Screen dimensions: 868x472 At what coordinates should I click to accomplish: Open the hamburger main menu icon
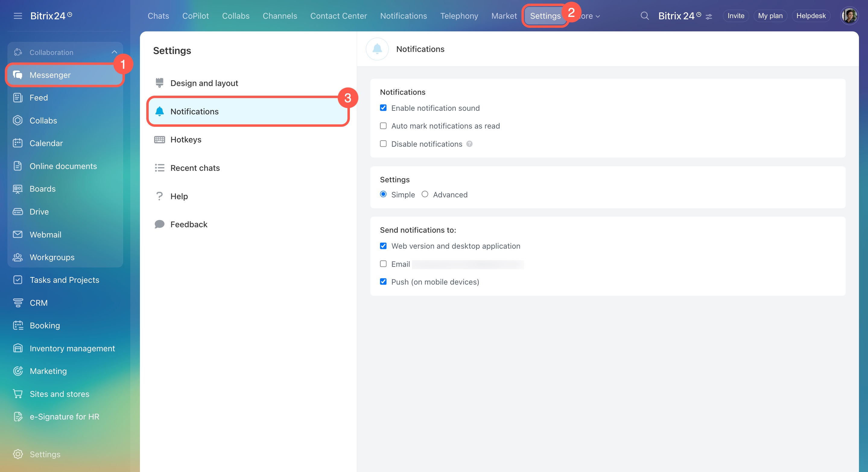pos(18,16)
